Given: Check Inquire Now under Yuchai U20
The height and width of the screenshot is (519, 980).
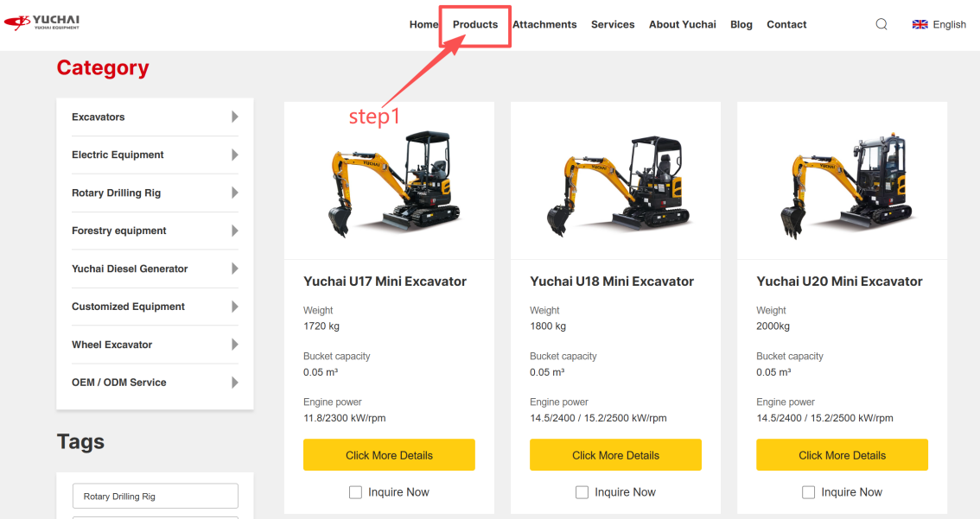Looking at the screenshot, I should click(808, 491).
